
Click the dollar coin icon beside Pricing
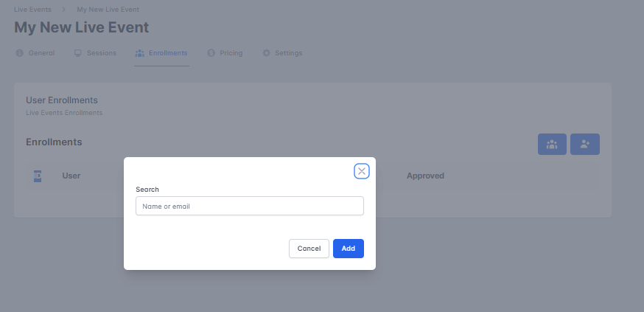coord(211,53)
